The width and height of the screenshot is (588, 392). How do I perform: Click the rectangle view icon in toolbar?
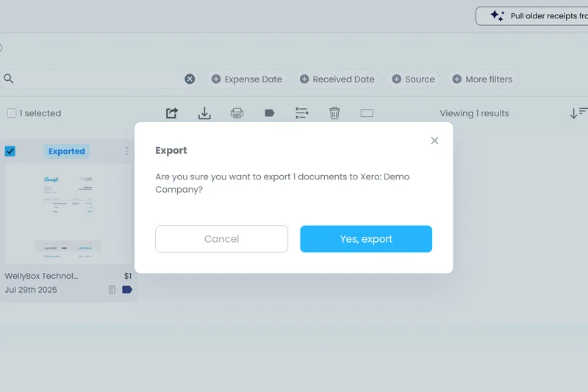(367, 113)
